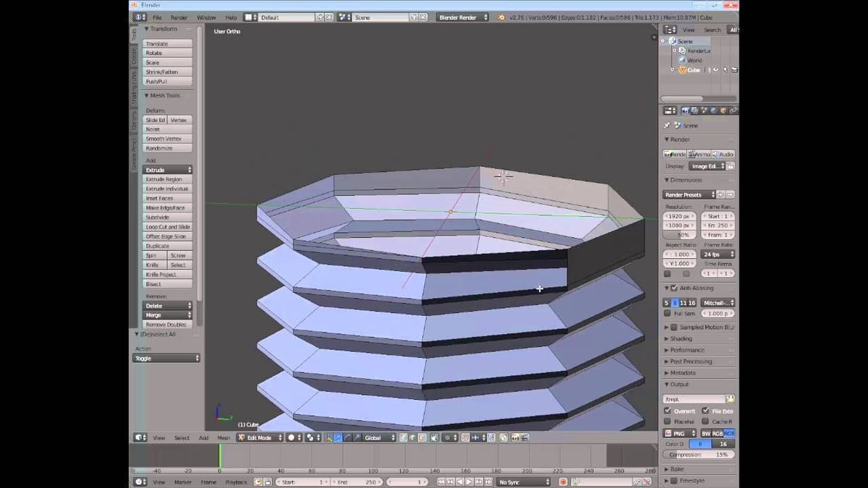Open the Global orientation dropdown
Screen dimensions: 868x488
[x=380, y=437]
